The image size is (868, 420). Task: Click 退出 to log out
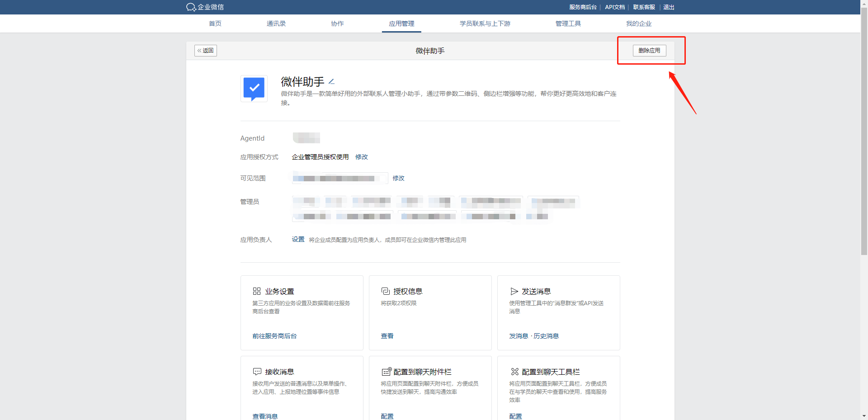[x=669, y=7]
